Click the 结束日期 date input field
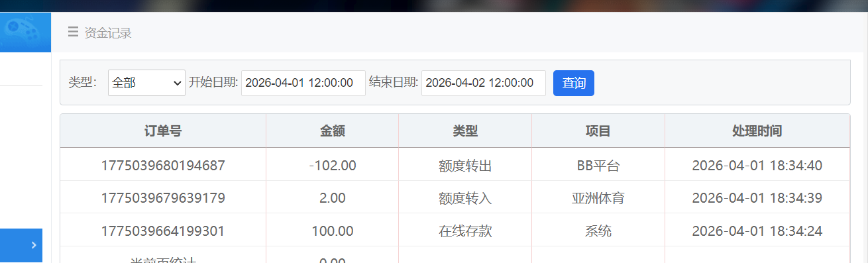Image resolution: width=868 pixels, height=263 pixels. (483, 83)
